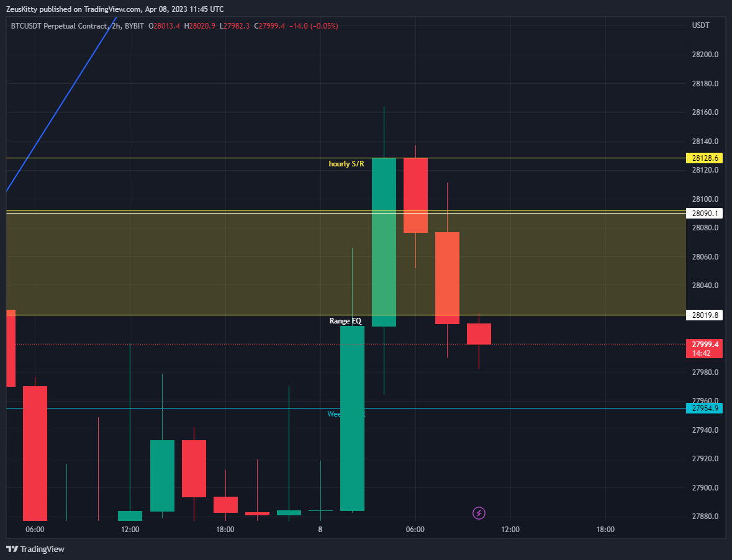Image resolution: width=732 pixels, height=560 pixels.
Task: Select the red current price label 27999.4
Action: [703, 344]
